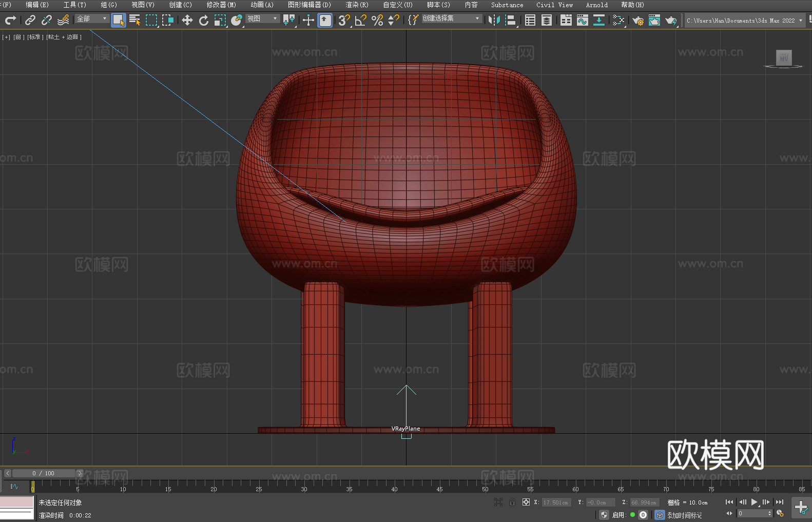This screenshot has width=812, height=522.
Task: Open the 创建选择集 named selection dropdown
Action: coord(452,18)
